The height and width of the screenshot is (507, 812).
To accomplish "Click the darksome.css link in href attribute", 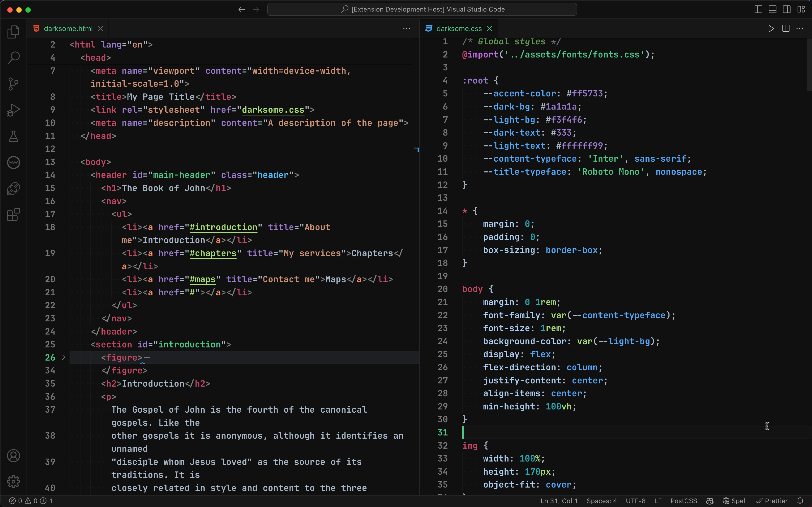I will [273, 110].
